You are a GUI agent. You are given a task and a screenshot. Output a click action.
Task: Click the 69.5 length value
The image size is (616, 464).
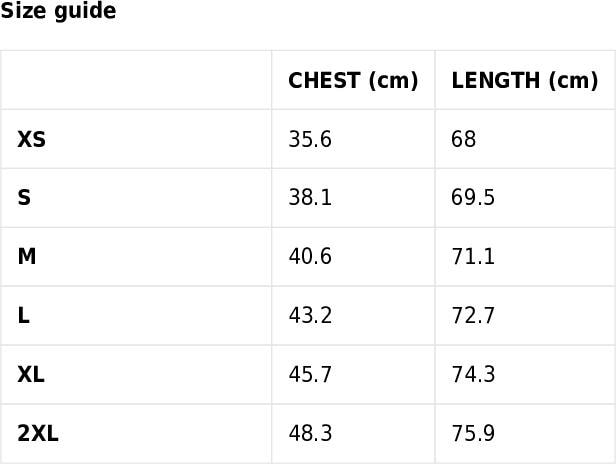point(473,198)
